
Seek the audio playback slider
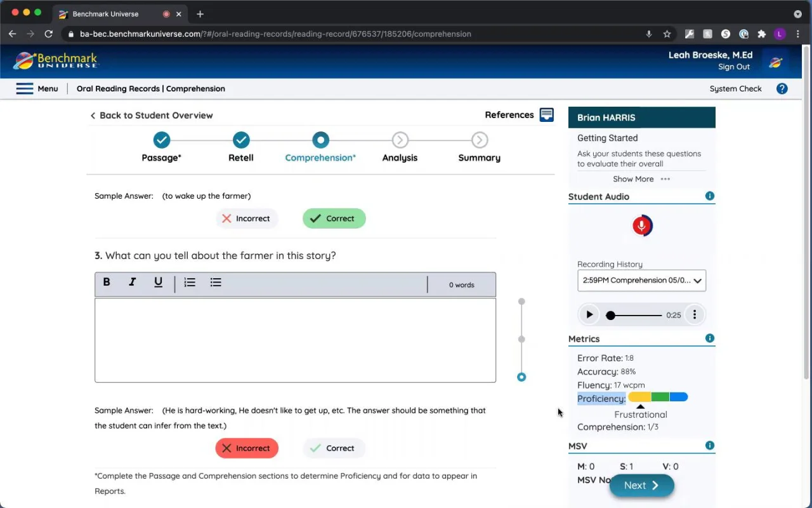[x=634, y=315]
